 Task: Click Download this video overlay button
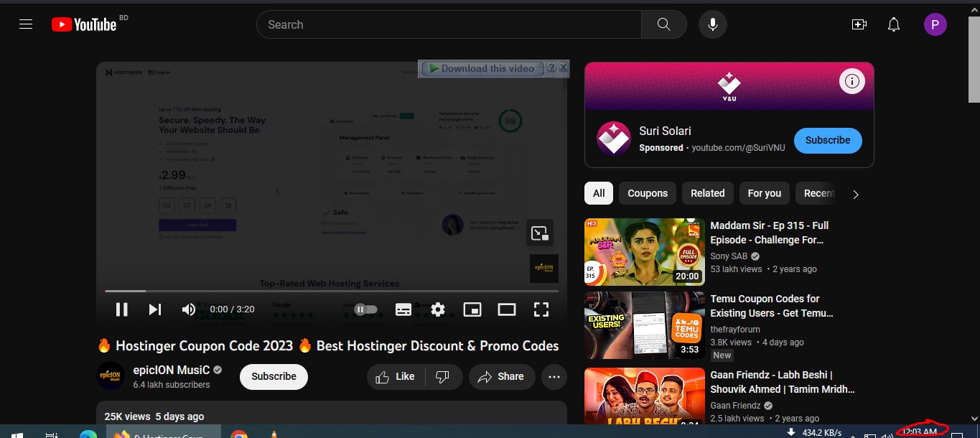(482, 68)
